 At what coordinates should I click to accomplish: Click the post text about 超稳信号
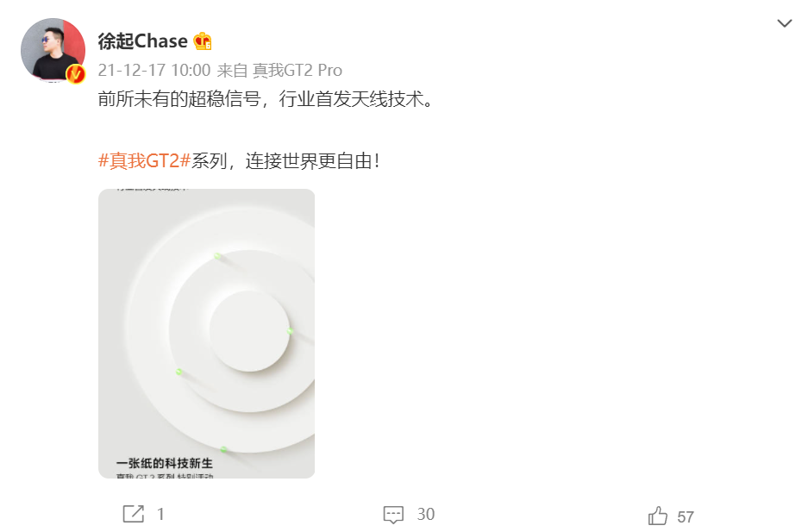click(266, 99)
